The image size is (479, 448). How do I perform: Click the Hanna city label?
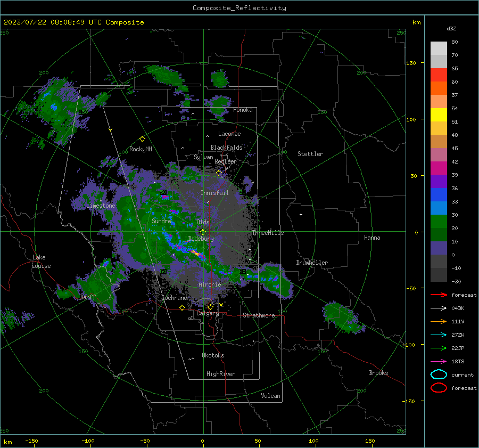[x=372, y=237]
